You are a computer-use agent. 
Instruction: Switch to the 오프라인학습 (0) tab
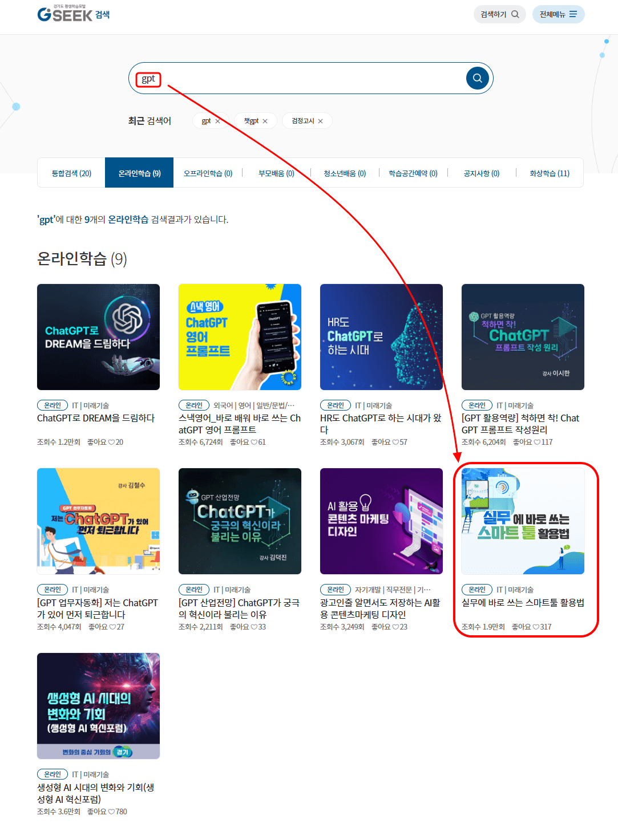pyautogui.click(x=208, y=173)
